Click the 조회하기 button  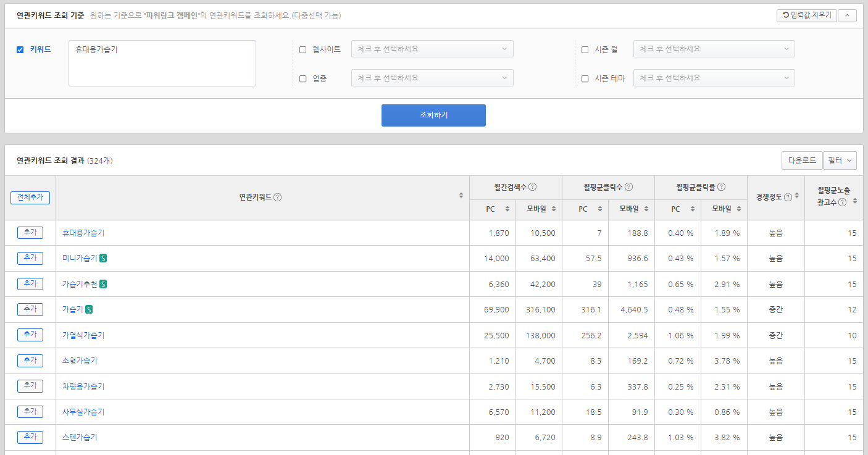[x=433, y=115]
